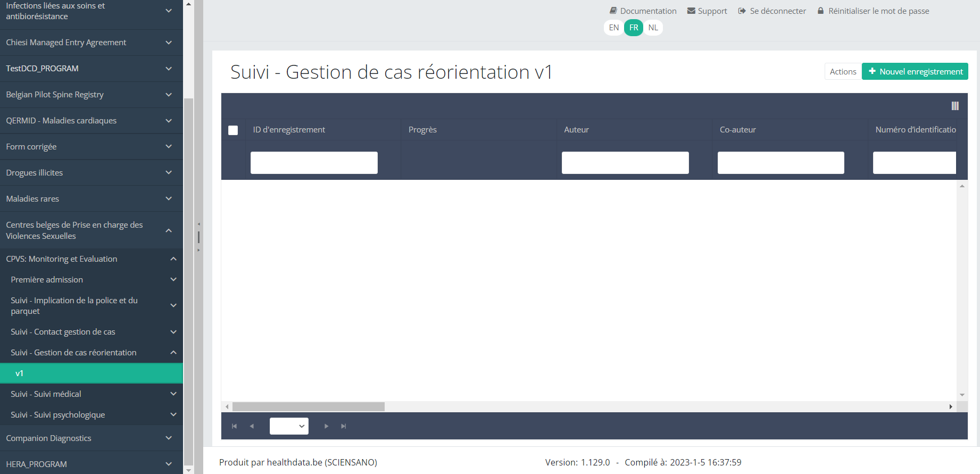
Task: Go to the next page of records
Action: (326, 426)
